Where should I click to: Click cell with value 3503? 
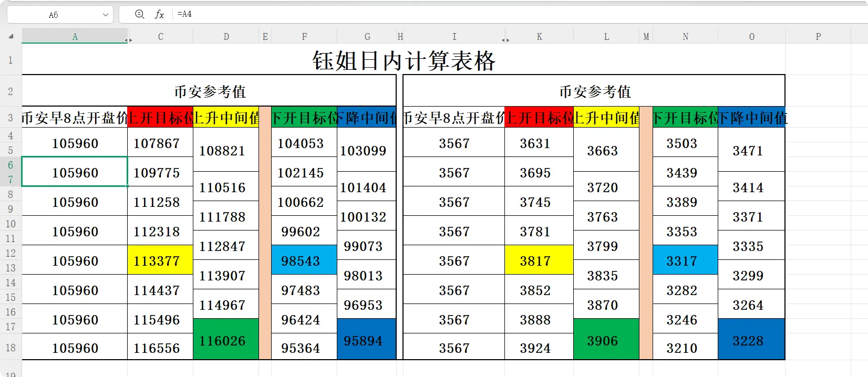click(685, 142)
